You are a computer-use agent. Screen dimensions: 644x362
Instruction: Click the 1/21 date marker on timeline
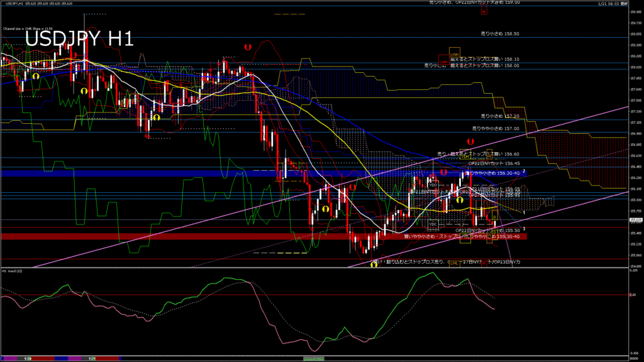(92, 359)
